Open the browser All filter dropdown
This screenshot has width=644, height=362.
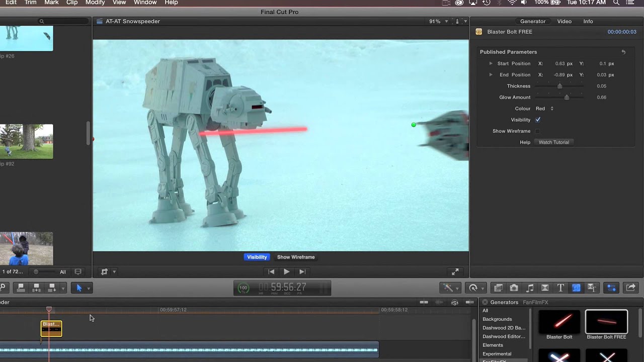coord(63,271)
